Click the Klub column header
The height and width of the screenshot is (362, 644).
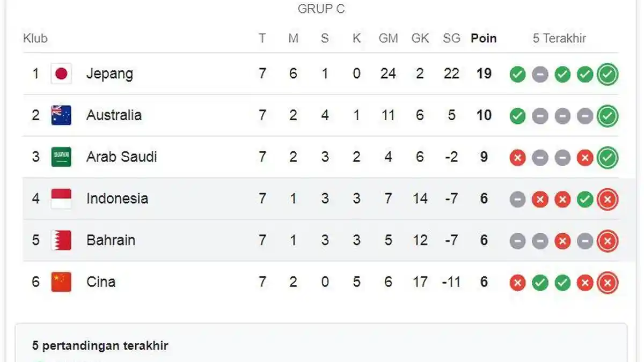pos(35,39)
